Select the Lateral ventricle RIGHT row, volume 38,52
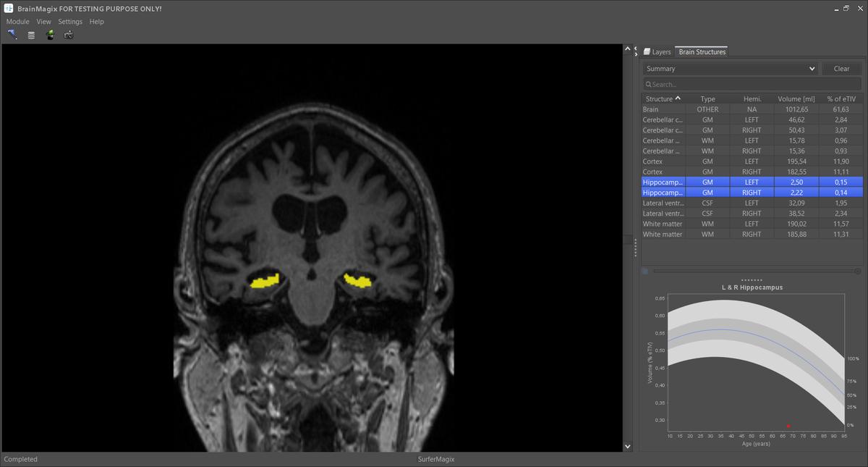 [x=752, y=214]
